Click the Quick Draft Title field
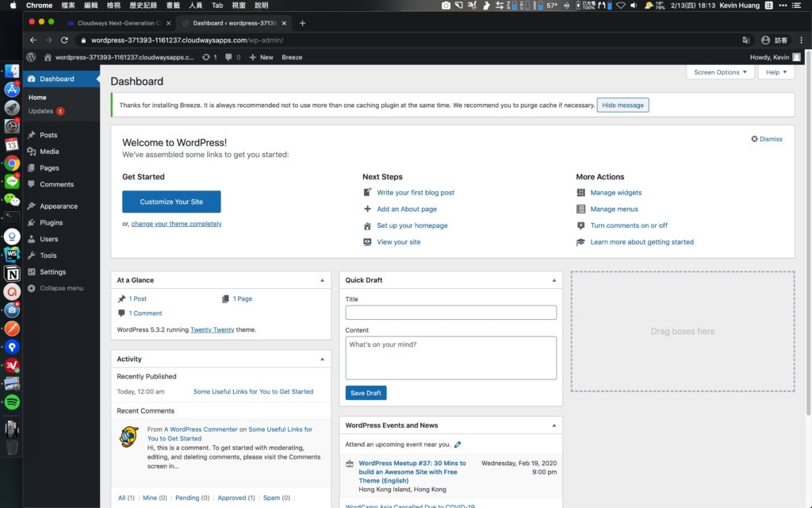The image size is (812, 508). (451, 312)
